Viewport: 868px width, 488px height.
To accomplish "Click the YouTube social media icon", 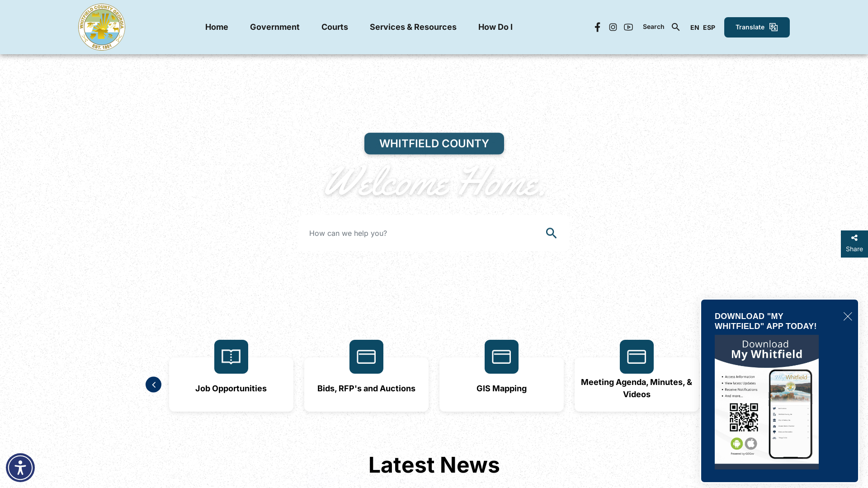I will (628, 27).
